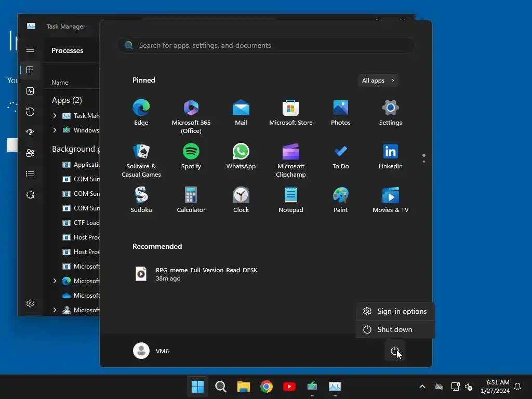Open Startup apps in Task Manager sidebar
The image size is (532, 399).
click(x=30, y=132)
